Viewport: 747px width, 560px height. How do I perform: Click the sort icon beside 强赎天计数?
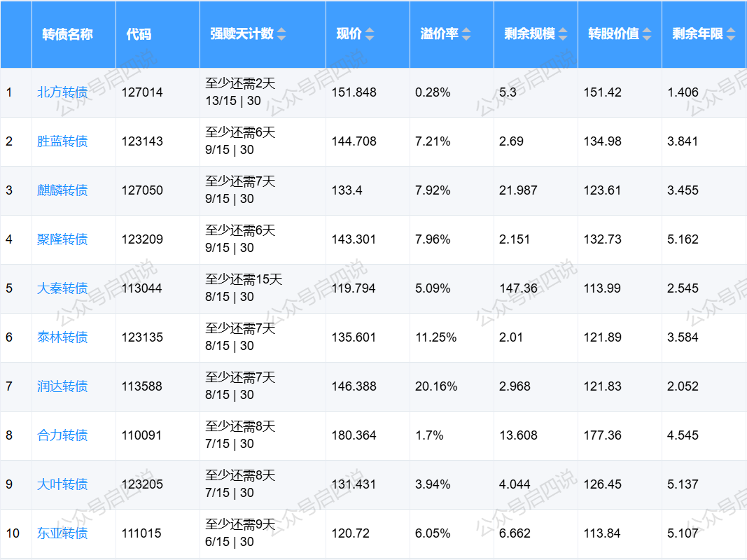(281, 34)
